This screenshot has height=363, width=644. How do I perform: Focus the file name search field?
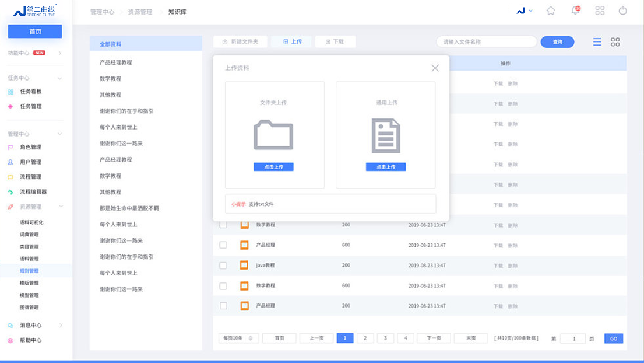(x=486, y=42)
